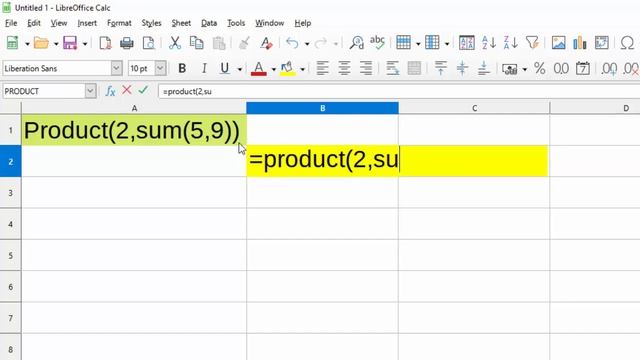640x360 pixels.
Task: Insert a chart
Action: 580,43
